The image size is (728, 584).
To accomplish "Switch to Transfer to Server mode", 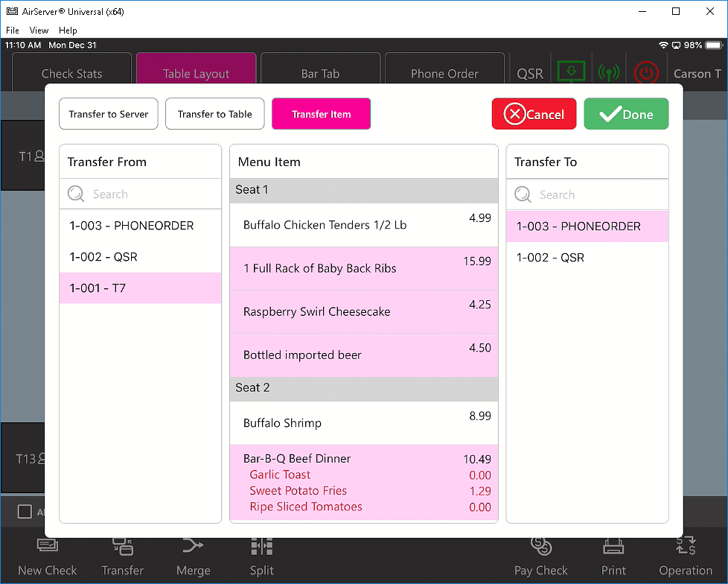I will click(109, 114).
